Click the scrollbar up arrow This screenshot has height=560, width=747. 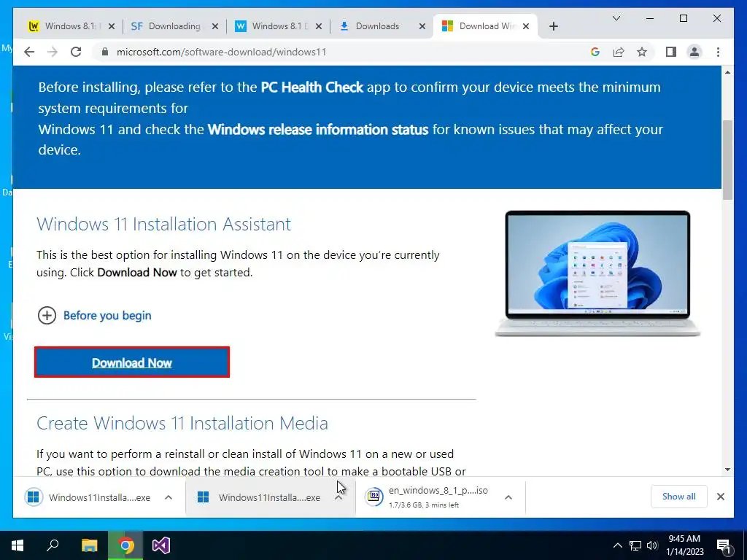tap(727, 72)
